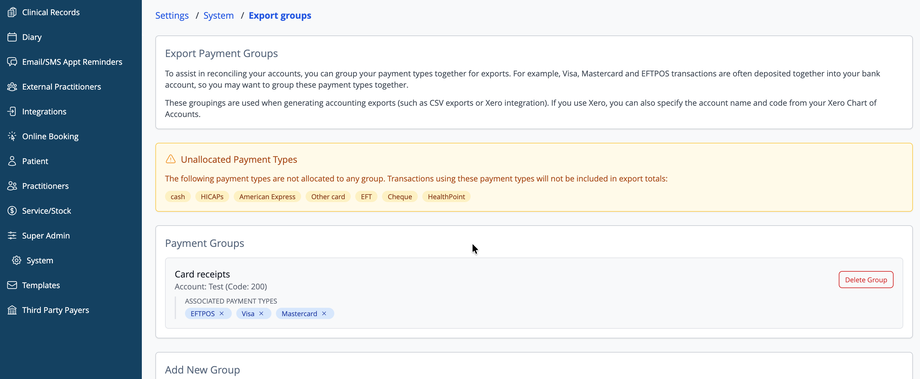Click the Export Payment Groups heading

coord(221,53)
